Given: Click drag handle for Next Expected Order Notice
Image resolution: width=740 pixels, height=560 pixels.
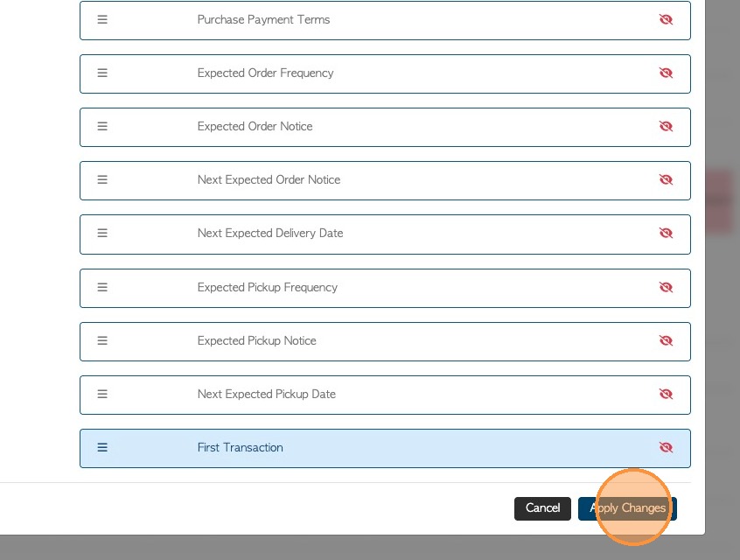Looking at the screenshot, I should click(102, 179).
